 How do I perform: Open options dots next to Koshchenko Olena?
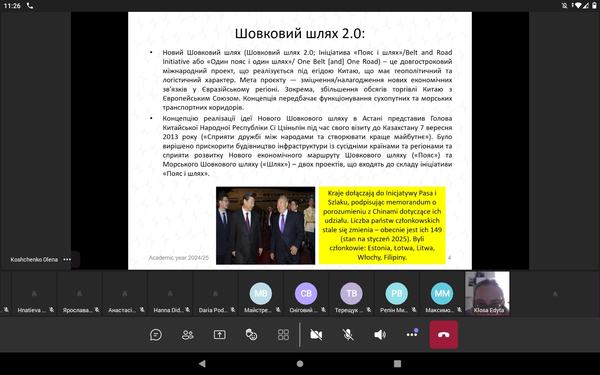67,259
